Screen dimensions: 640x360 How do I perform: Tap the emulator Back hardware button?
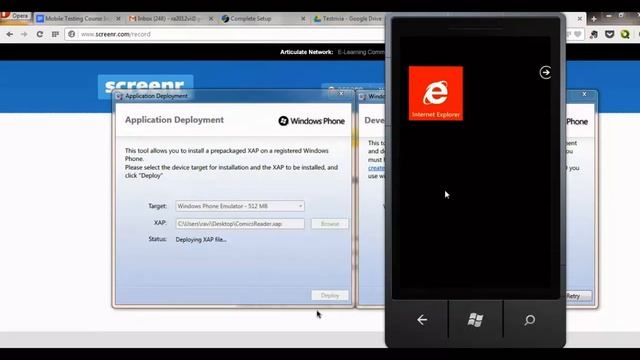(422, 320)
